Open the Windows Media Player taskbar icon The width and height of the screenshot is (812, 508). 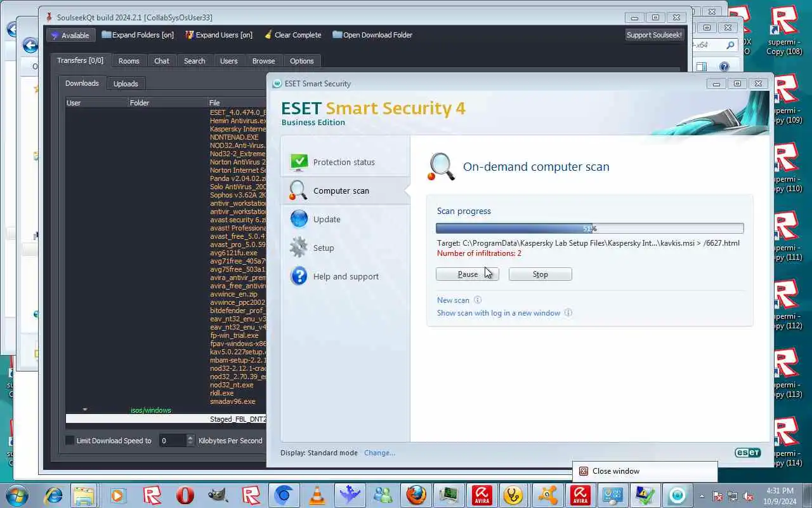[x=119, y=495]
